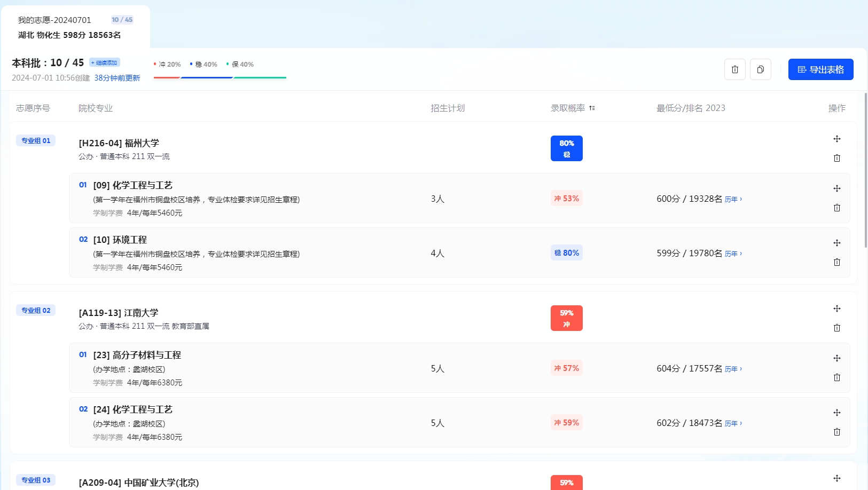This screenshot has height=490, width=868.
Task: Open 历年 history for 599分 / 19780名
Action: pos(733,254)
